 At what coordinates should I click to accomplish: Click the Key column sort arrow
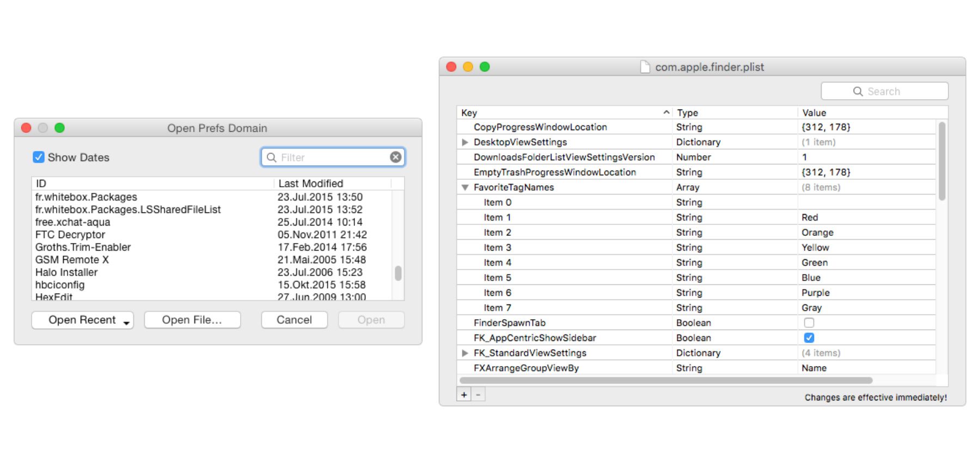[666, 112]
